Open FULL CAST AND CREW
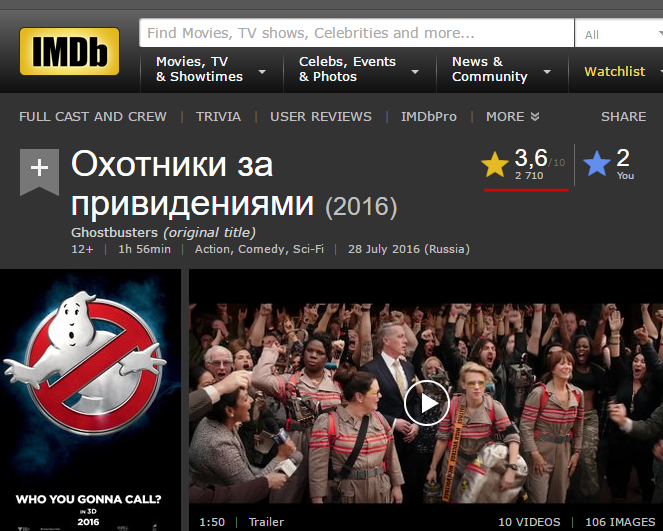The height and width of the screenshot is (531, 663). 93,116
